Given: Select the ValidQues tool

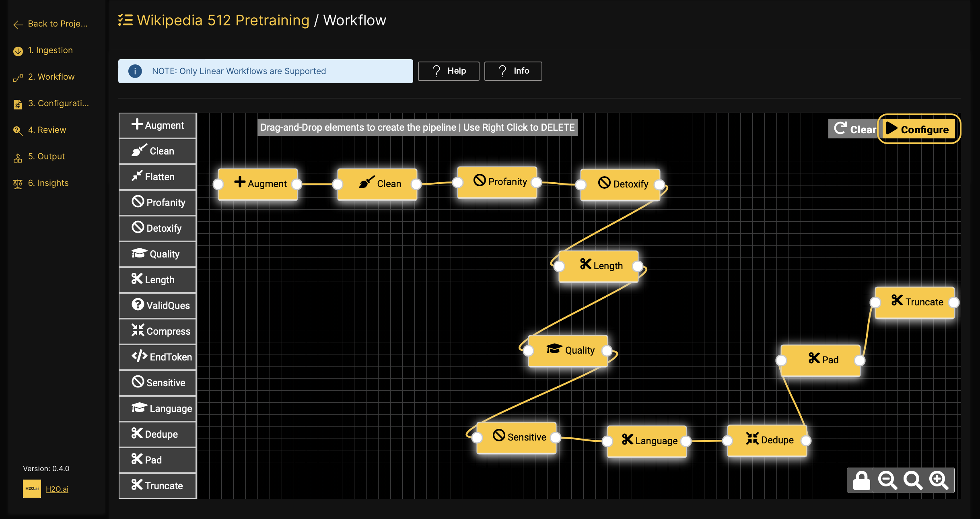Looking at the screenshot, I should 157,305.
